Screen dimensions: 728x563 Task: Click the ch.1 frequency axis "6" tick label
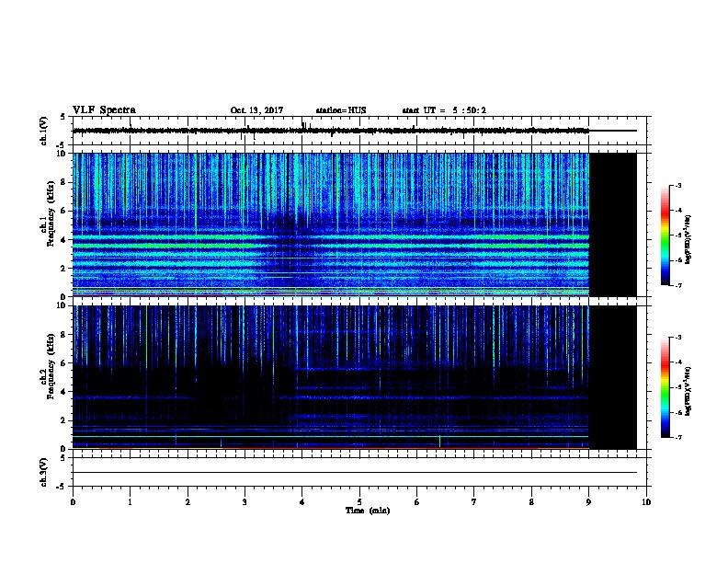pyautogui.click(x=63, y=211)
